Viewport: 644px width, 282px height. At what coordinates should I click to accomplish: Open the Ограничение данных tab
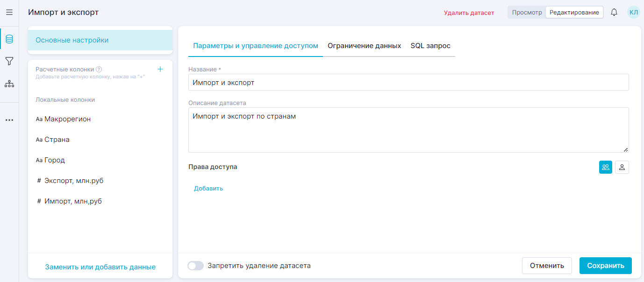click(364, 46)
